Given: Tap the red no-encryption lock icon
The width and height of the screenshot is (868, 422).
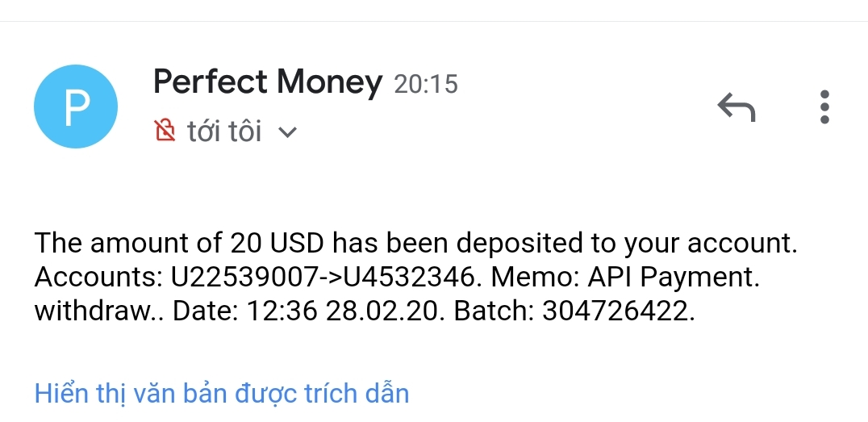Looking at the screenshot, I should point(165,130).
